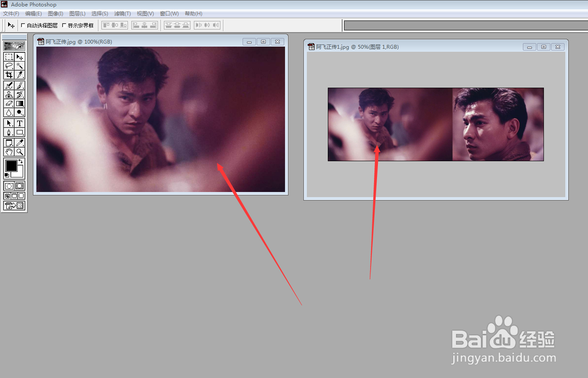
Task: Click Distribute Horizontal Centers button
Action: (207, 25)
